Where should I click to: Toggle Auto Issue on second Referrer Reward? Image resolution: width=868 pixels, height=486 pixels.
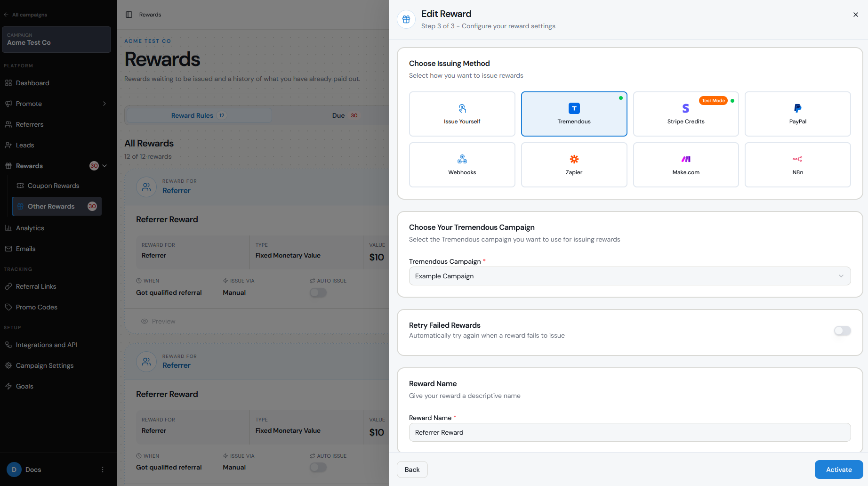pos(318,467)
